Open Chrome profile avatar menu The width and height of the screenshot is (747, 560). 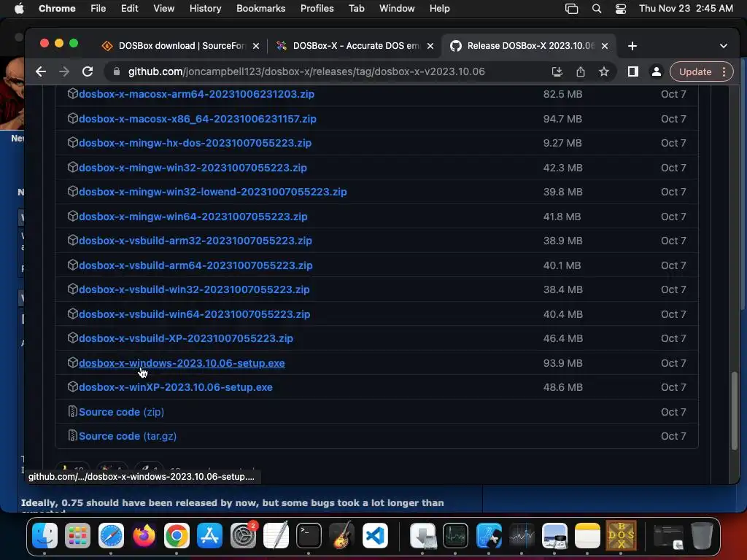click(x=656, y=71)
